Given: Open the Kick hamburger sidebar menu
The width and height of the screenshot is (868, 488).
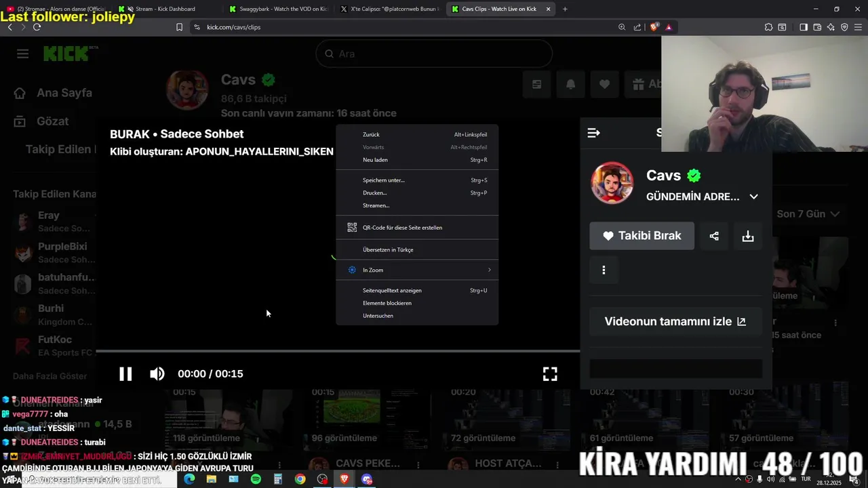Looking at the screenshot, I should [x=23, y=54].
